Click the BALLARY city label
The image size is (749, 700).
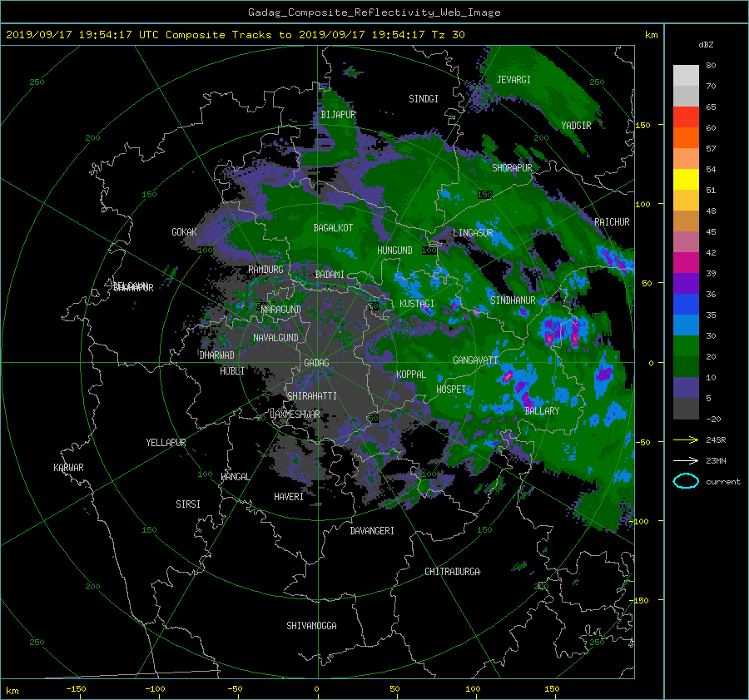pyautogui.click(x=542, y=411)
